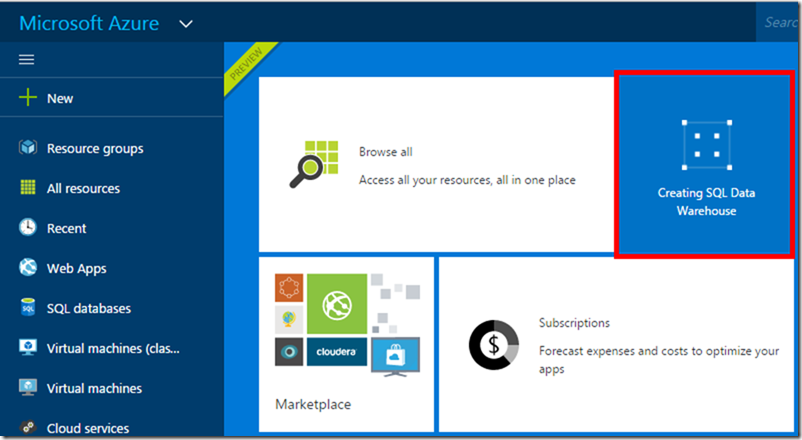Screen dimensions: 802x440
Task: Click the green globe tile in Marketplace
Action: (x=337, y=304)
